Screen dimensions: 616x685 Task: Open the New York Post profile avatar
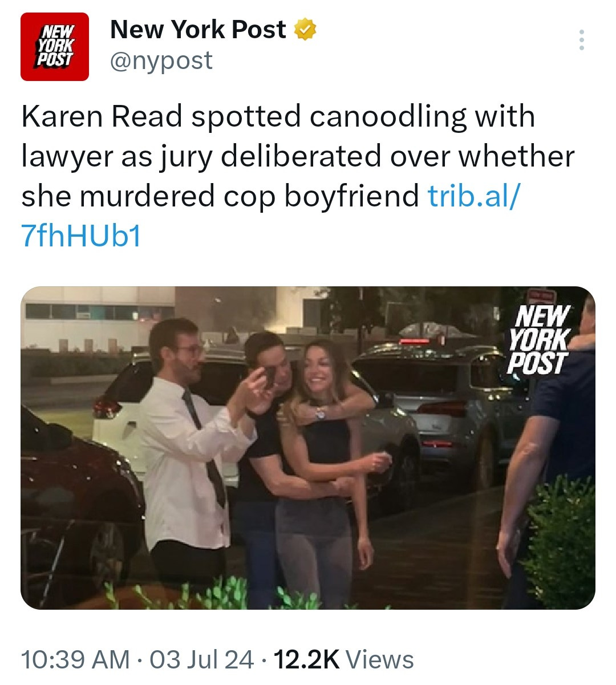click(x=55, y=47)
